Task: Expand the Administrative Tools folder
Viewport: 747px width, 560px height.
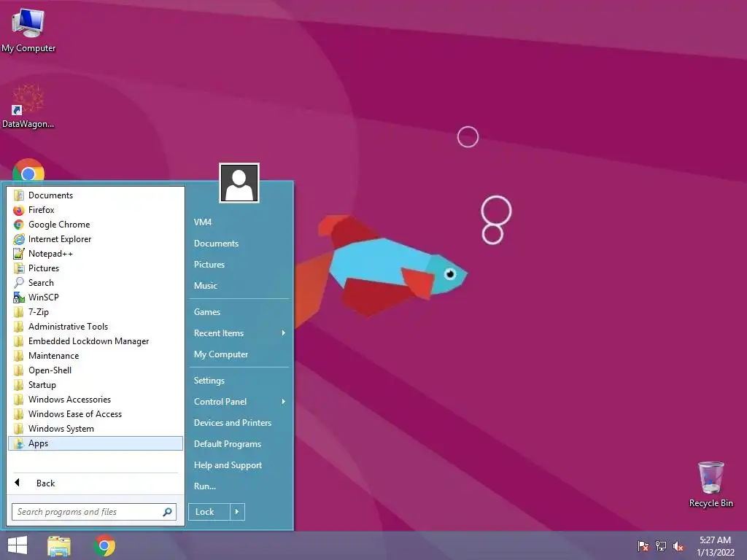Action: tap(96, 327)
